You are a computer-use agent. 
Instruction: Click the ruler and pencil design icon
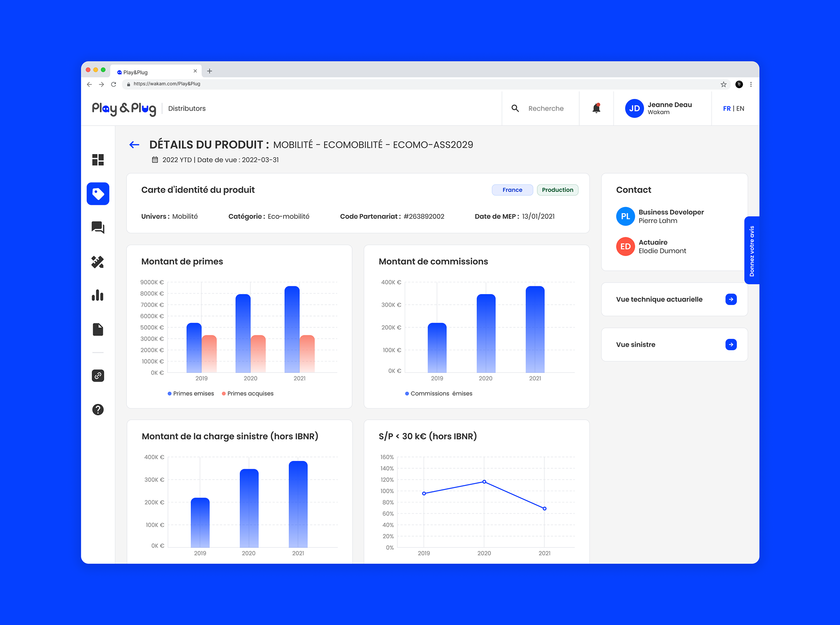click(98, 262)
